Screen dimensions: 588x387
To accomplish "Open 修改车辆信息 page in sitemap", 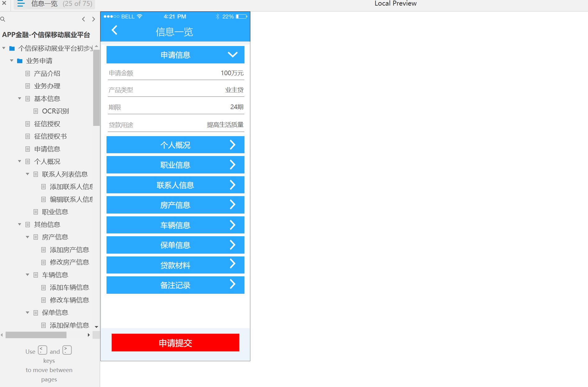I will coord(69,300).
